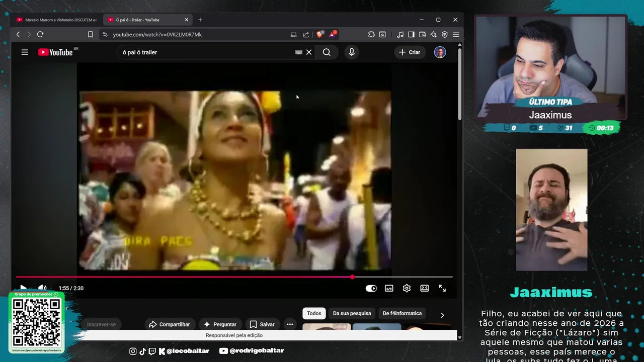Screen dimensions: 644x362
Task: Open site settings icon in address bar
Action: [x=105, y=34]
